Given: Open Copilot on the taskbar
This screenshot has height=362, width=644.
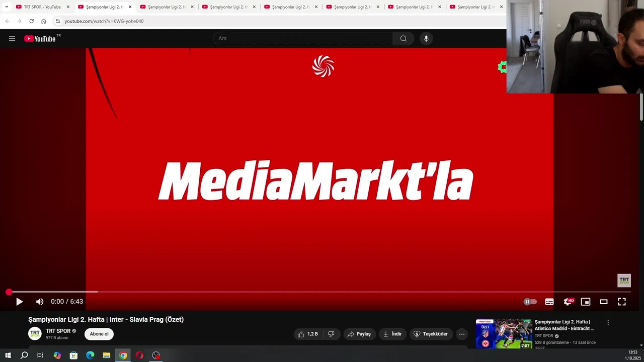Looking at the screenshot, I should (x=57, y=355).
